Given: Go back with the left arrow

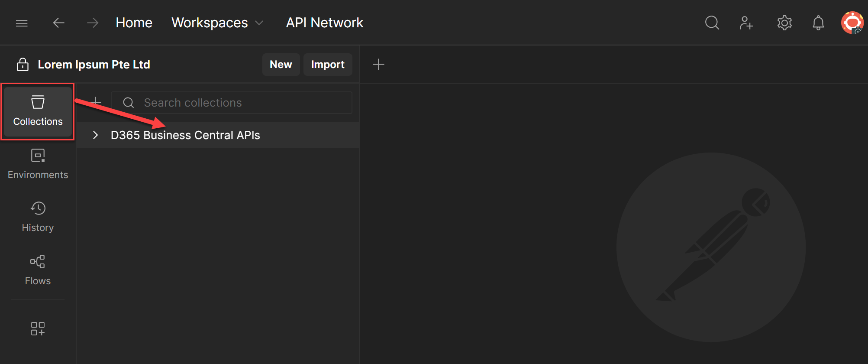Looking at the screenshot, I should [58, 23].
